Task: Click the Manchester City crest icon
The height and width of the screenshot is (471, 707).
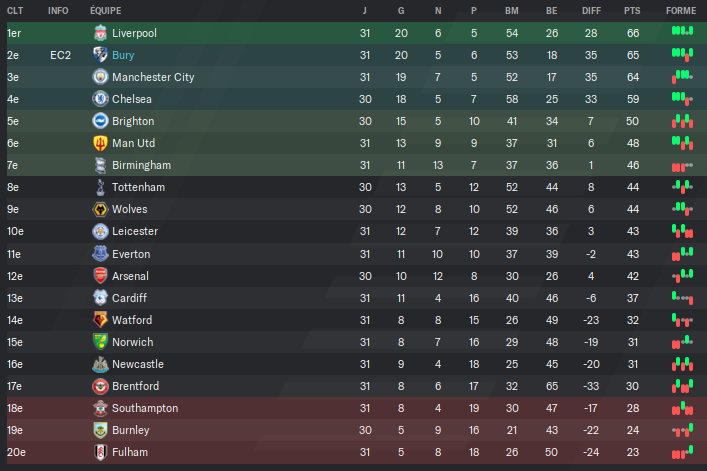Action: point(100,77)
